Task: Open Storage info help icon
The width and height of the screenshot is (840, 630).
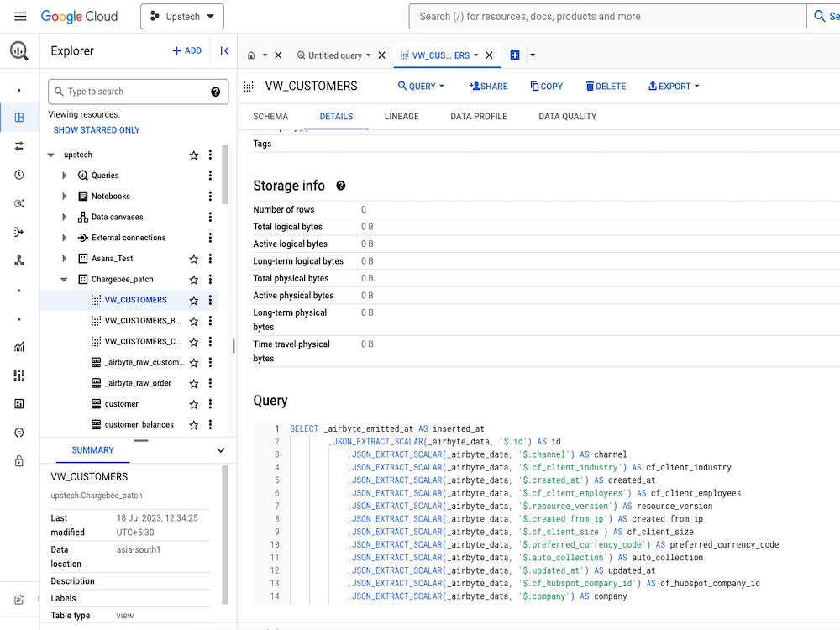Action: [x=341, y=186]
